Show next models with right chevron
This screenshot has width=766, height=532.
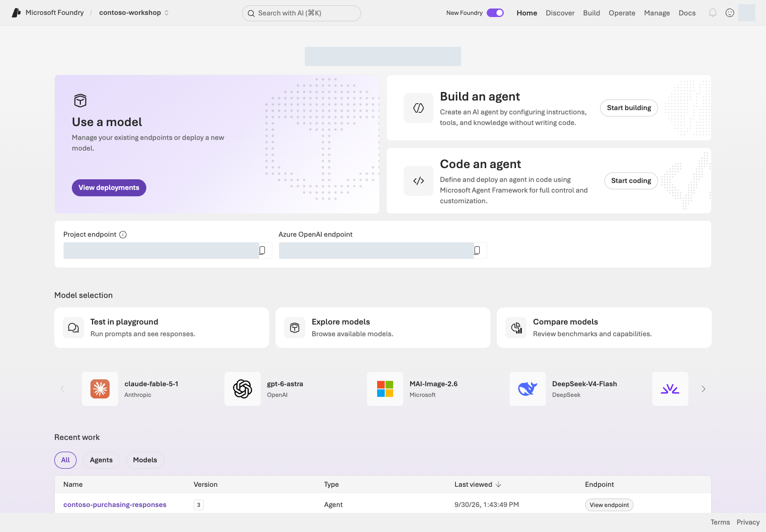[x=703, y=389]
